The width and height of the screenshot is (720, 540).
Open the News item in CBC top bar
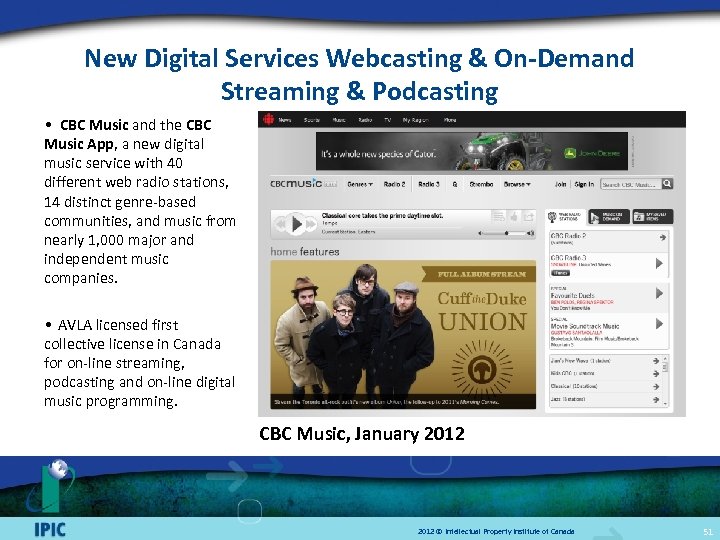(285, 120)
